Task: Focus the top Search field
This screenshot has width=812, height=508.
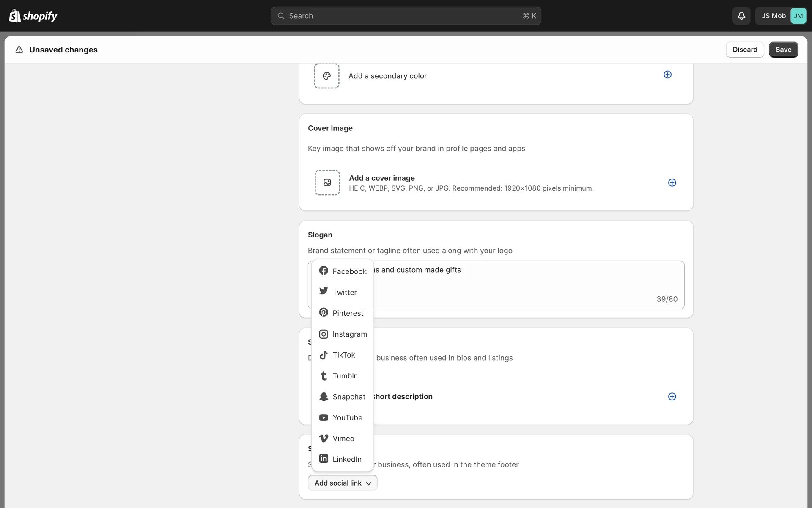Action: 405,16
